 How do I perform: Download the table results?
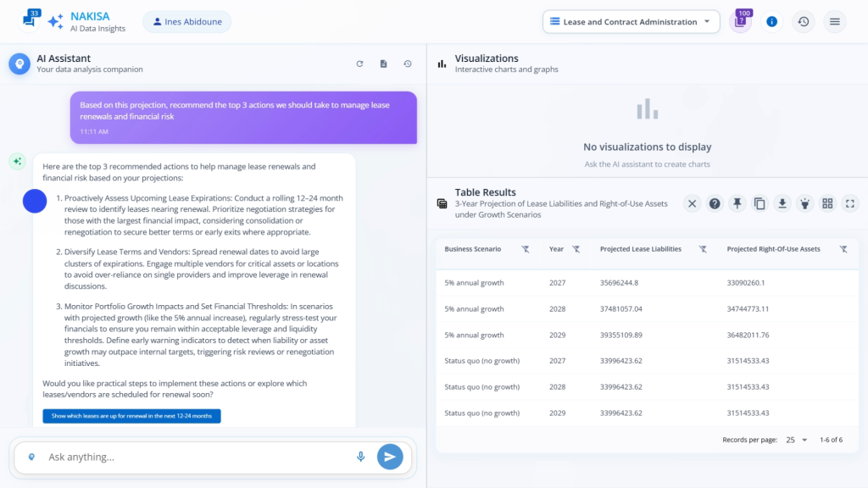[782, 203]
